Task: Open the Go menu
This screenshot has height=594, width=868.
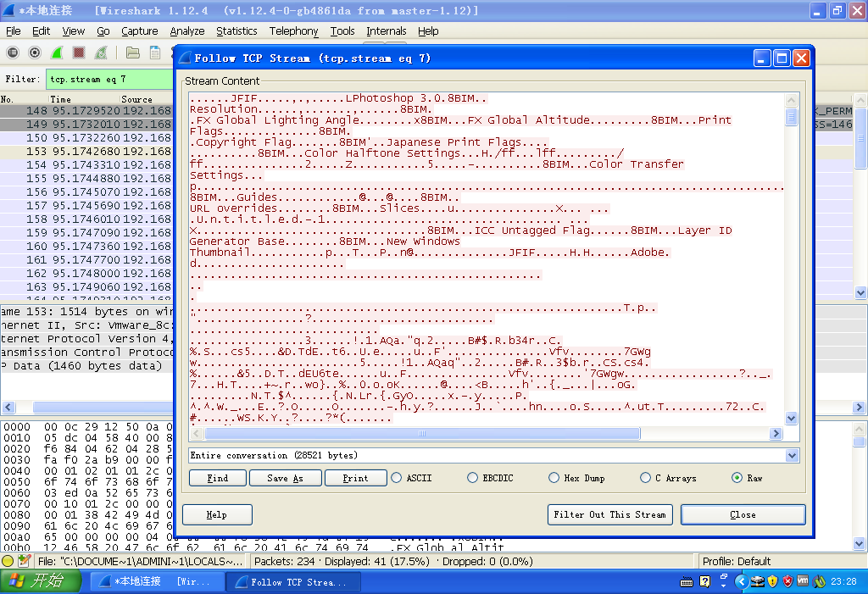Action: click(103, 31)
